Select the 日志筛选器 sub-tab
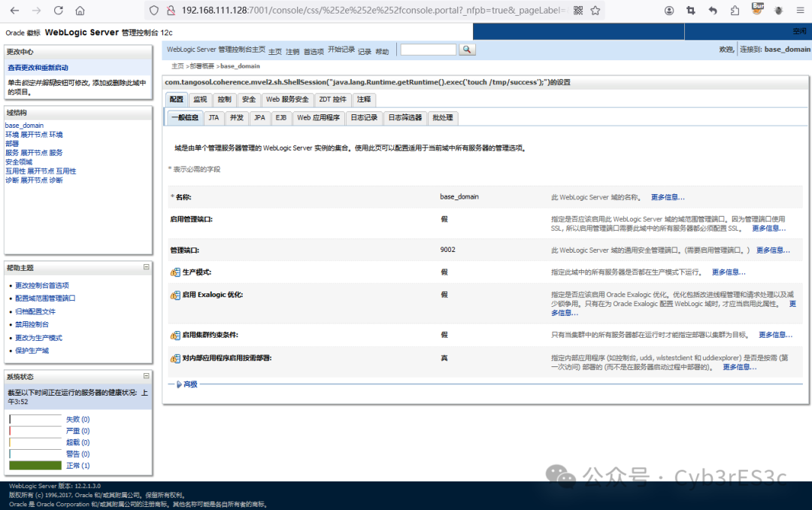812x510 pixels. coord(405,117)
